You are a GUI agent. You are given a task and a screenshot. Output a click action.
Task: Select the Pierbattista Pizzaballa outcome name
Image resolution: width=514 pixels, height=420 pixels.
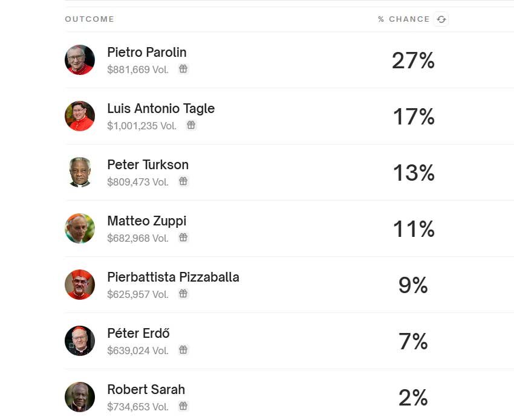pos(173,277)
